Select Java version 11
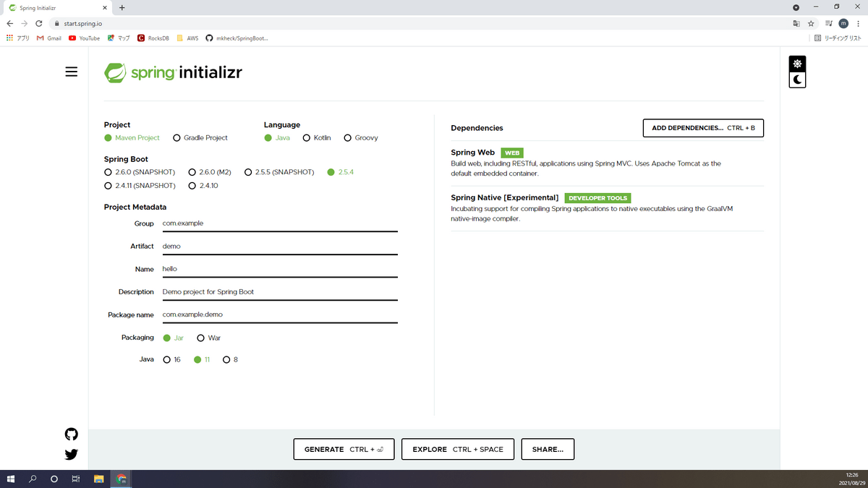This screenshot has width=868, height=488. pos(202,360)
